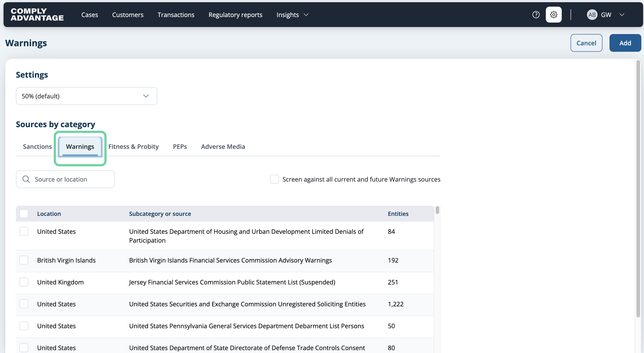The height and width of the screenshot is (353, 644).
Task: Open the PEPs tab
Action: click(x=180, y=146)
